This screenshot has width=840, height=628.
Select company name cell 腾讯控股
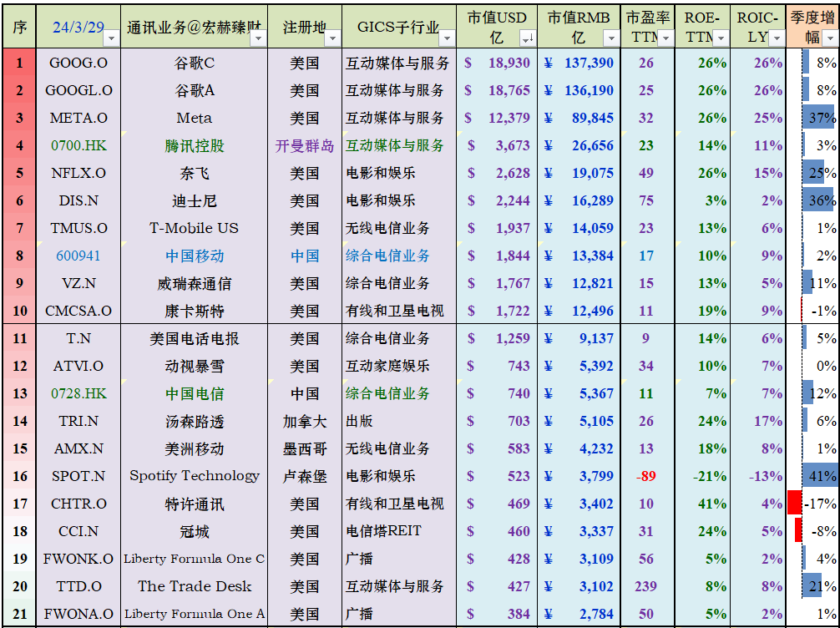[194, 145]
